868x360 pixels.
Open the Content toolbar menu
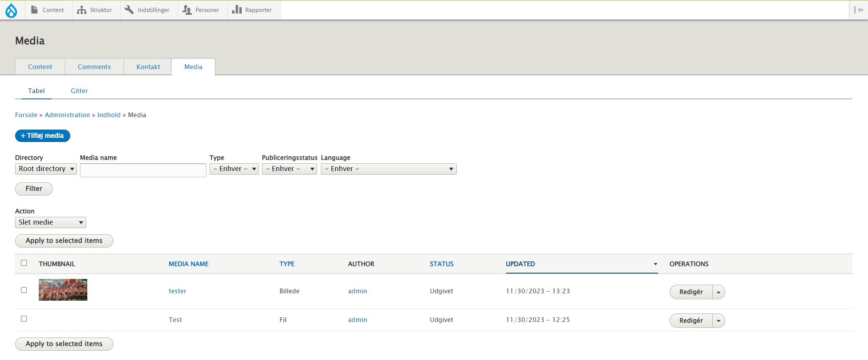tap(48, 10)
